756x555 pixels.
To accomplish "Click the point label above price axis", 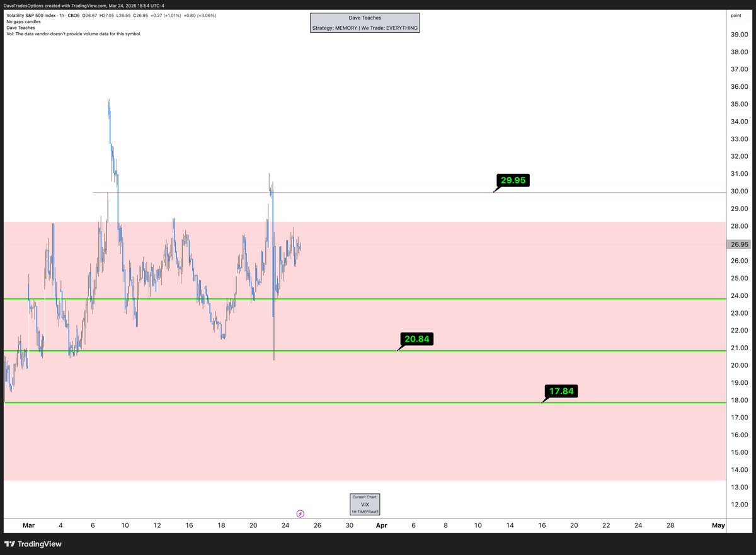I will (736, 14).
